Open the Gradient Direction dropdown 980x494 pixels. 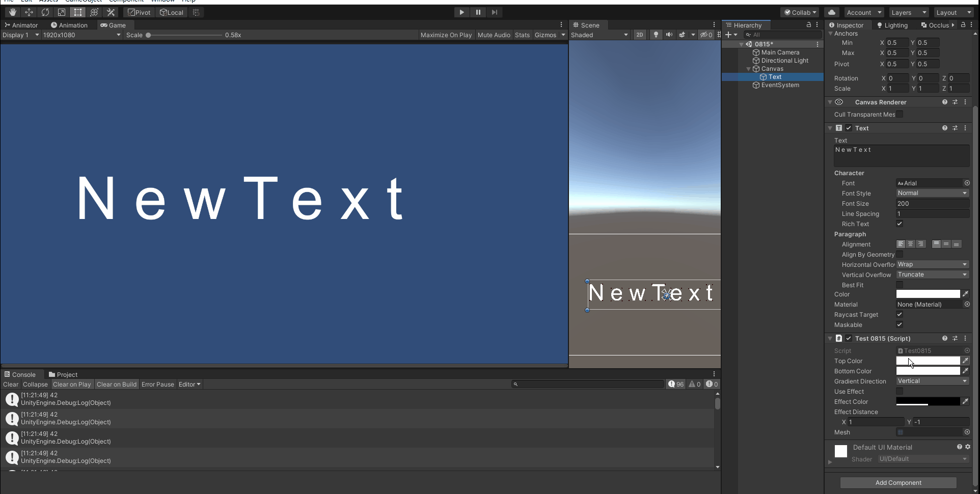(933, 381)
